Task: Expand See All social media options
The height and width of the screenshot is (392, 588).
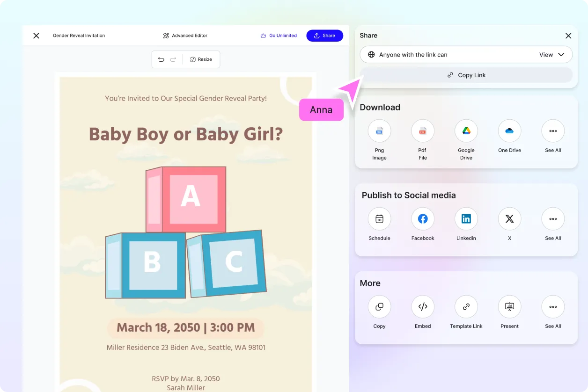Action: click(553, 218)
